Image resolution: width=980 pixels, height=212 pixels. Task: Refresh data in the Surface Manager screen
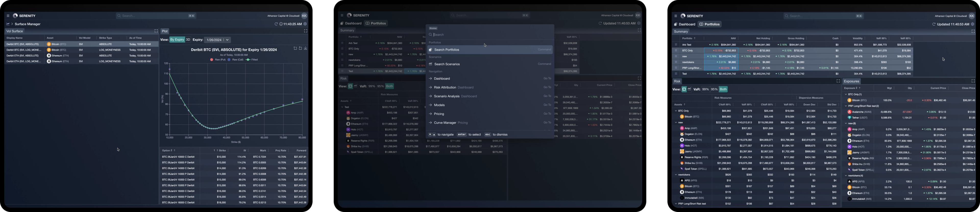tap(276, 24)
